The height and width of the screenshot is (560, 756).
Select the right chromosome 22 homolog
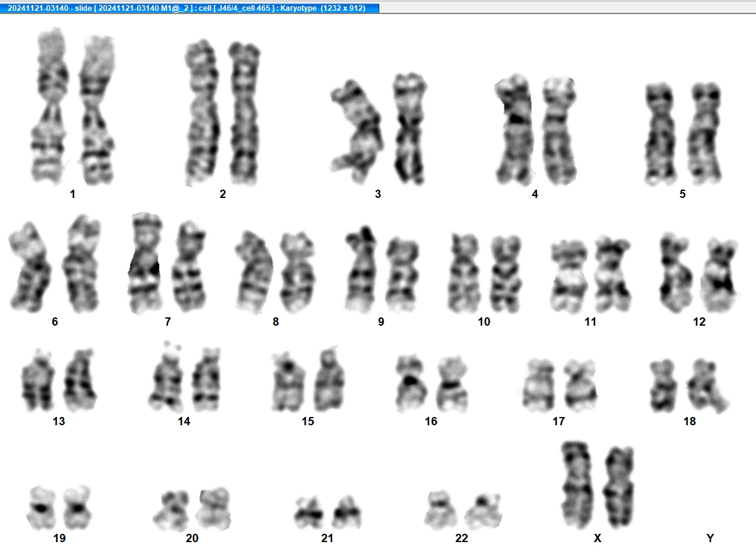tap(483, 511)
